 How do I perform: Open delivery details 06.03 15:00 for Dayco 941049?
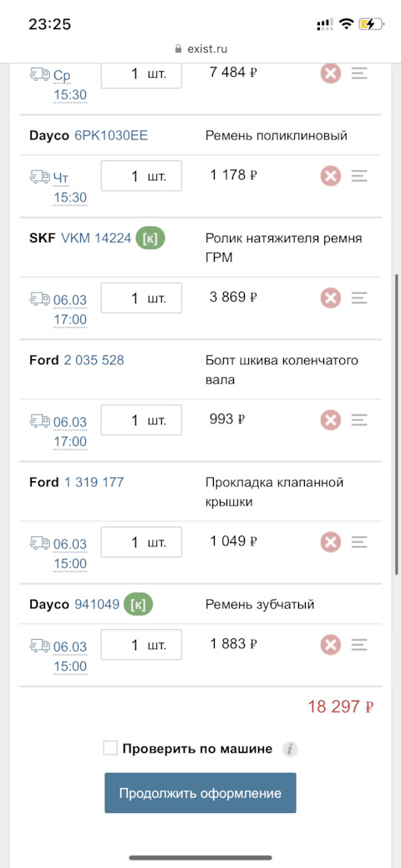click(x=70, y=656)
